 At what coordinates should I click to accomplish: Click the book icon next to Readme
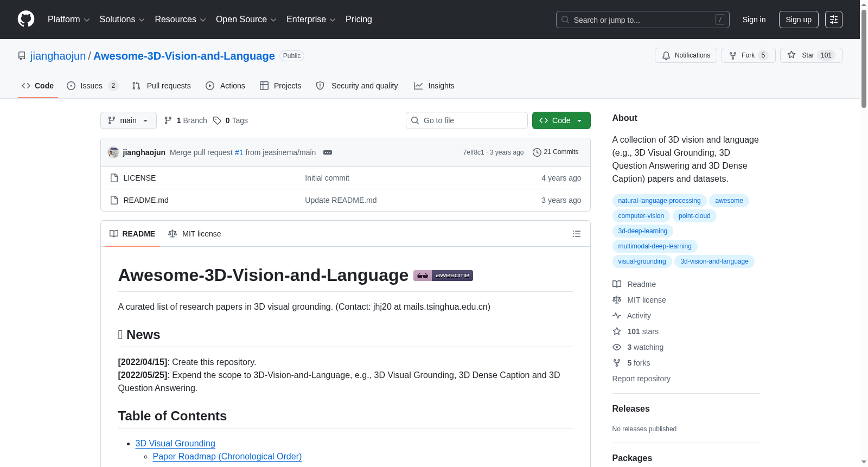[617, 284]
